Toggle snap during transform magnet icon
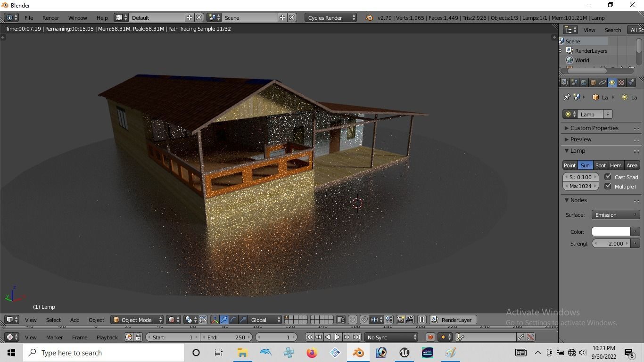 (364, 320)
